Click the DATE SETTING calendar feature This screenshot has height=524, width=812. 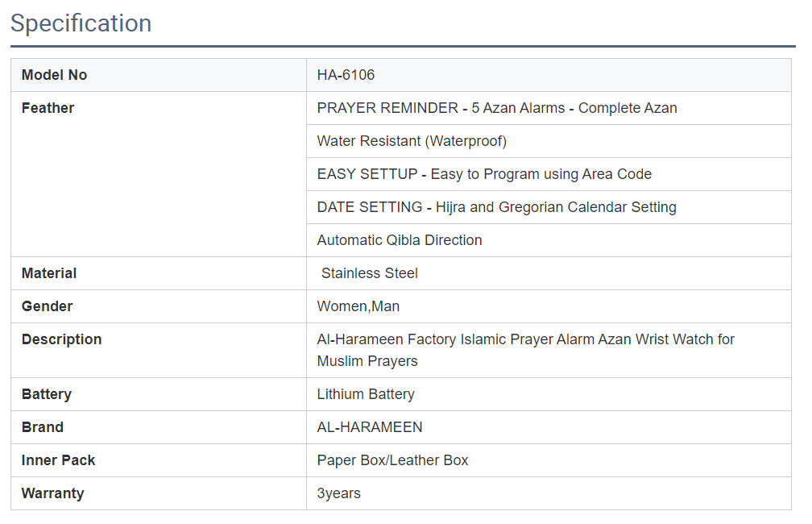coord(496,207)
